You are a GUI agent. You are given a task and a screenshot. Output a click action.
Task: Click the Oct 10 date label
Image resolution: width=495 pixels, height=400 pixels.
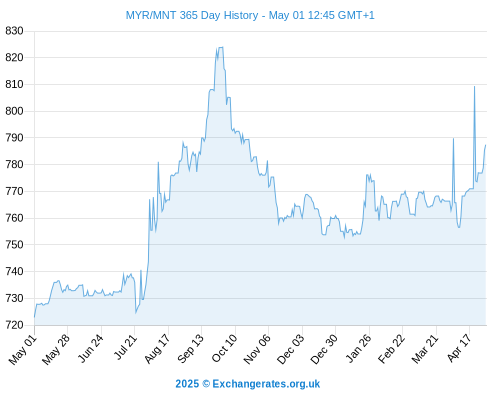[224, 348]
